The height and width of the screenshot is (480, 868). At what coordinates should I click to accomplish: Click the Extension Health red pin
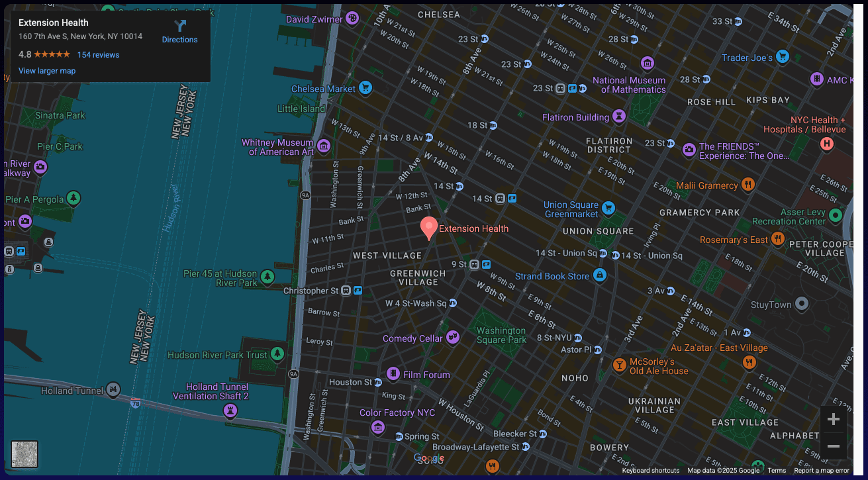(429, 228)
